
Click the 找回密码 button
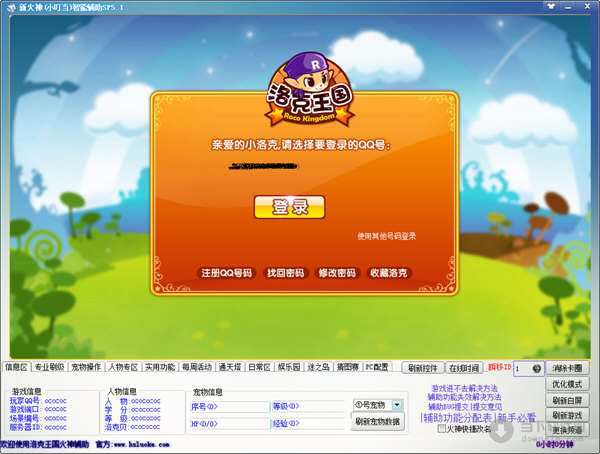click(x=285, y=273)
